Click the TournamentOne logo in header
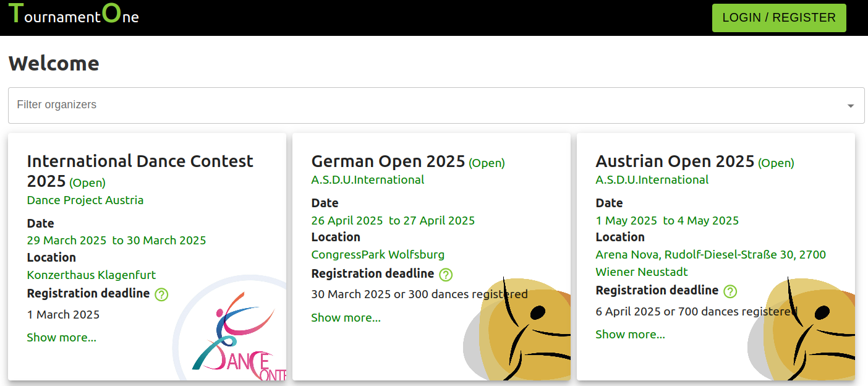 coord(74,15)
